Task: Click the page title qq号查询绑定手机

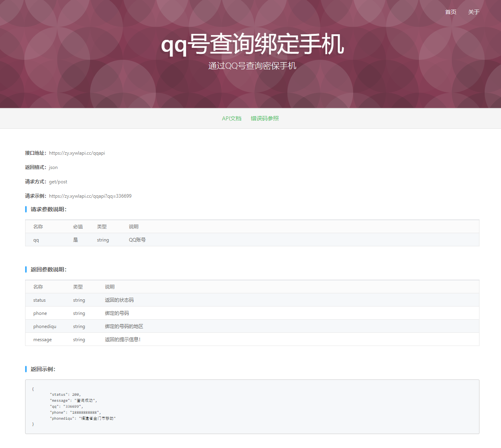Action: (x=251, y=45)
